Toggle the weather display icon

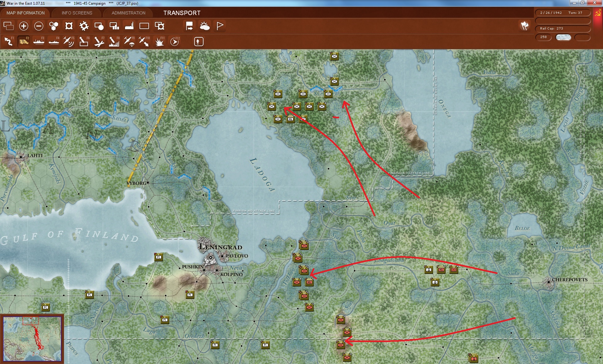[x=205, y=26]
